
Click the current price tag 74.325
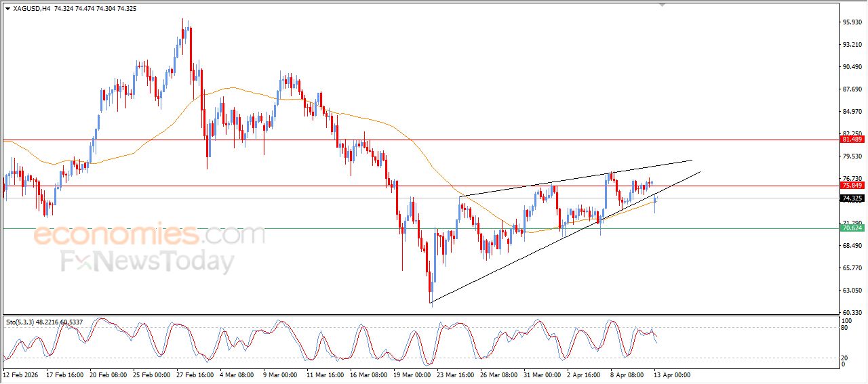click(852, 198)
